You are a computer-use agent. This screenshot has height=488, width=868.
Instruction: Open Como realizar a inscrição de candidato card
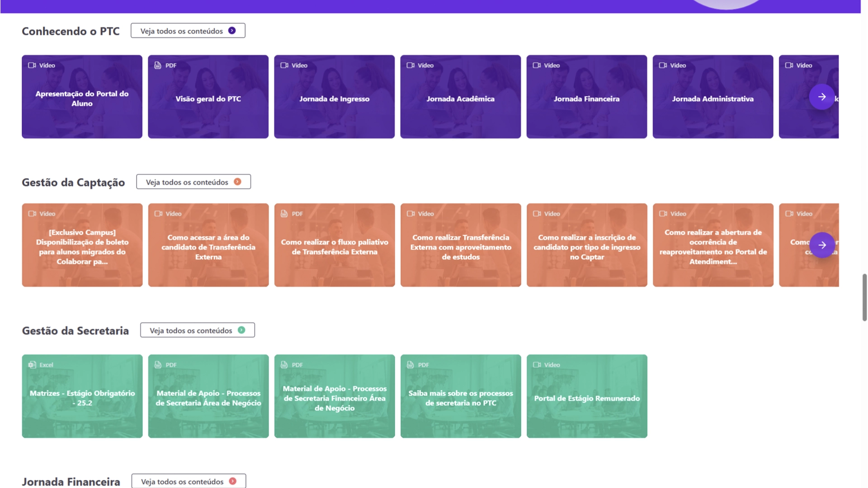[587, 245]
